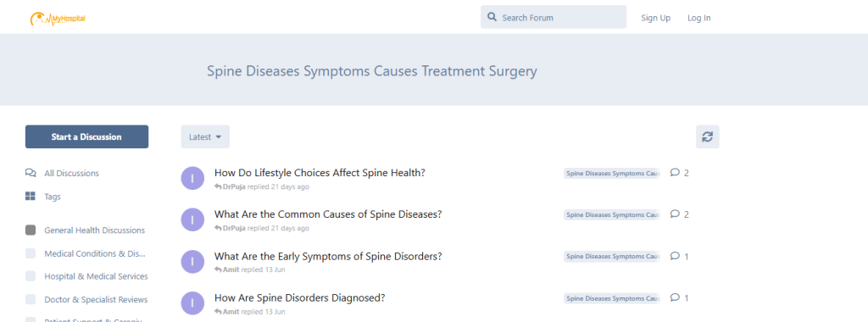
Task: Click reply count icon for Common Causes thread
Action: coord(675,214)
